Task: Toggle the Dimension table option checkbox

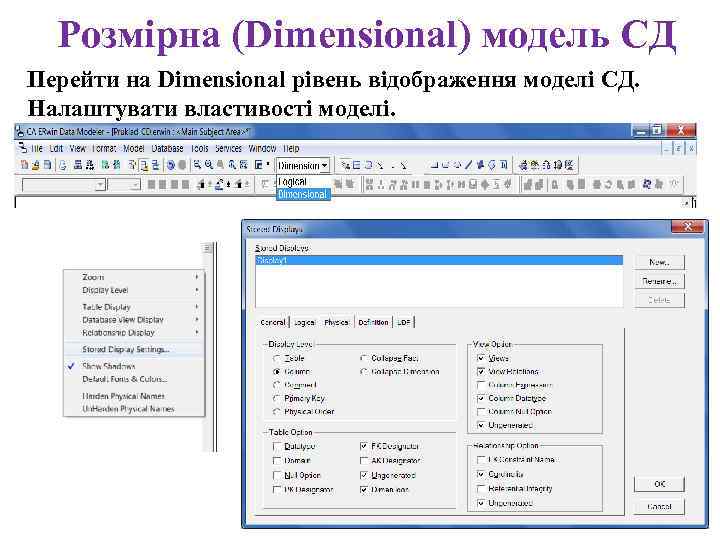Action: tap(364, 490)
